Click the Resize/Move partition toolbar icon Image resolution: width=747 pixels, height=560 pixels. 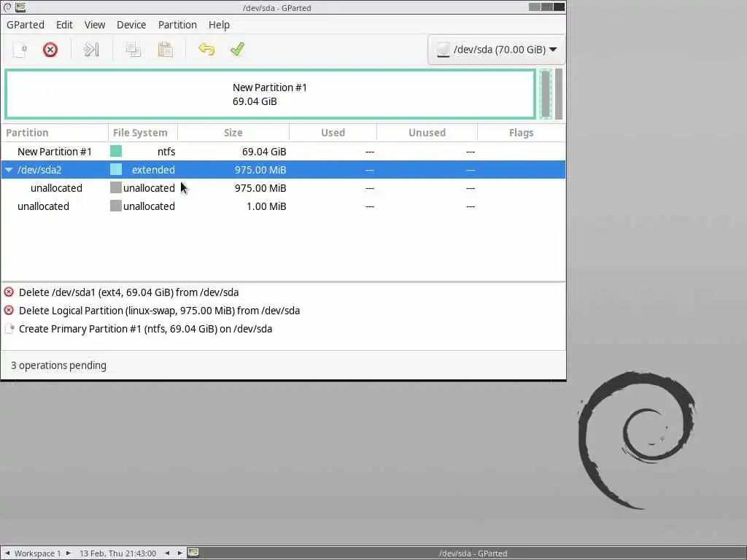coord(91,50)
